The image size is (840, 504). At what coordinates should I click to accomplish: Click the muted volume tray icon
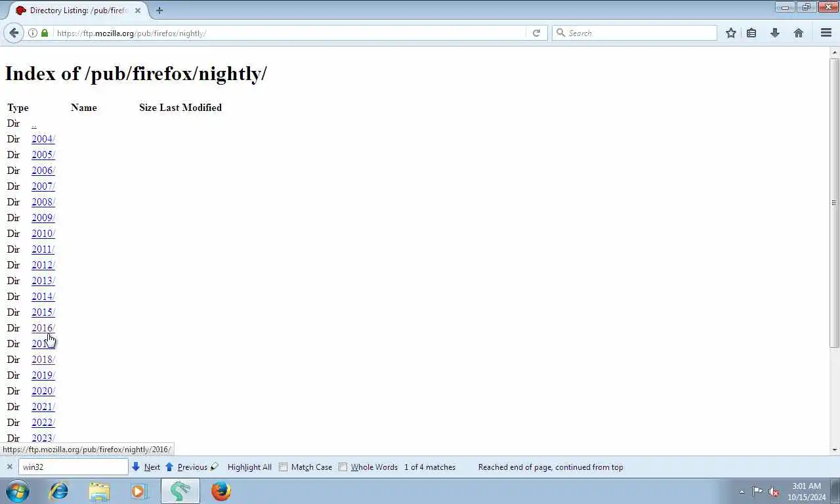pyautogui.click(x=774, y=492)
